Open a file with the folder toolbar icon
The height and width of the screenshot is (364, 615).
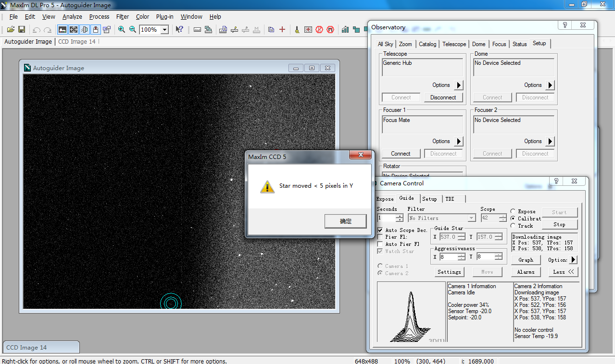pyautogui.click(x=11, y=30)
